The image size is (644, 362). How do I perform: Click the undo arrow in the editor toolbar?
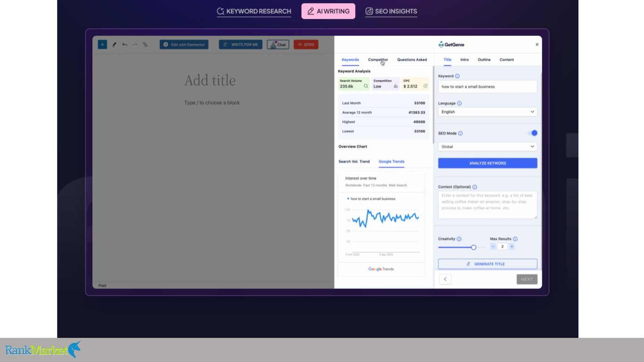[x=124, y=45]
